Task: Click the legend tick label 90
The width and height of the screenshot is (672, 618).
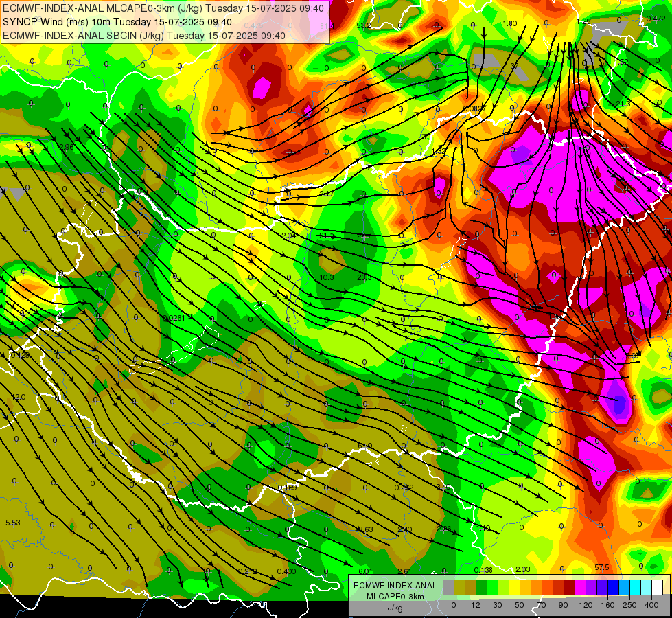Action: click(563, 605)
